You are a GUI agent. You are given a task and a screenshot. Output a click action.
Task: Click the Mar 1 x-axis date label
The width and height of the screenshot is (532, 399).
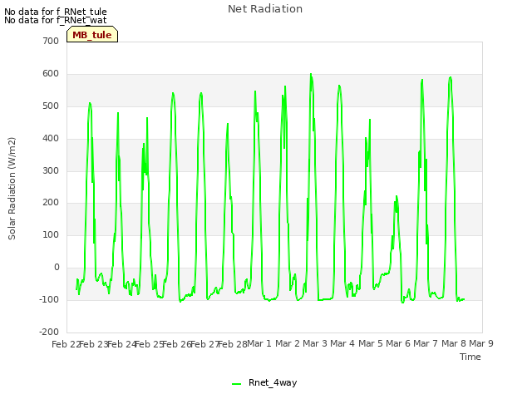click(259, 343)
